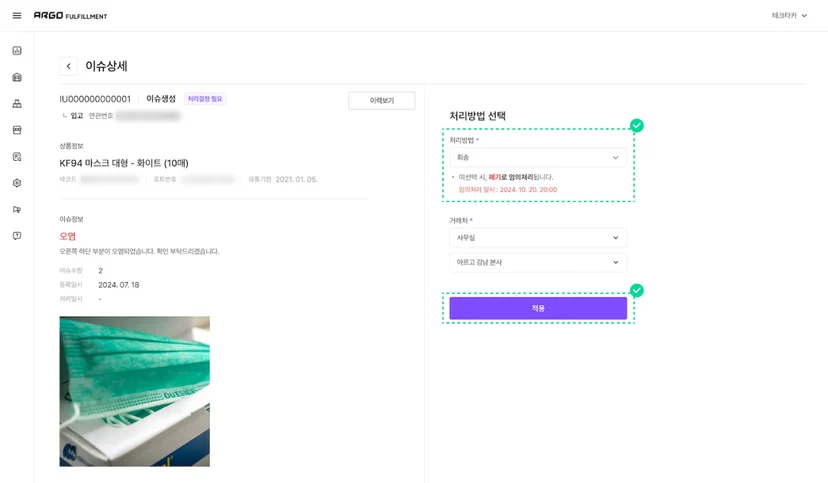Open the storefront sidebar icon
Screen dimensions: 828x483
pos(17,130)
